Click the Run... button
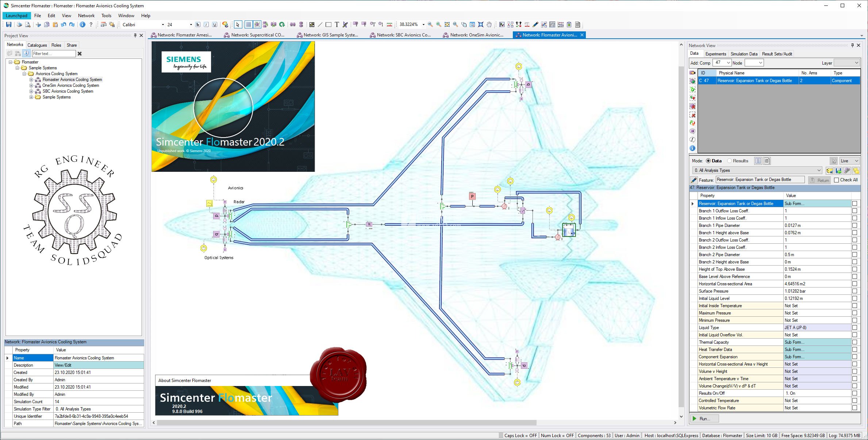The image size is (868, 440). pyautogui.click(x=704, y=419)
